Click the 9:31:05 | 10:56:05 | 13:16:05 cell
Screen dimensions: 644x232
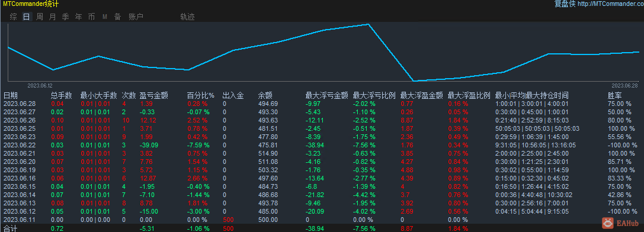536,145
